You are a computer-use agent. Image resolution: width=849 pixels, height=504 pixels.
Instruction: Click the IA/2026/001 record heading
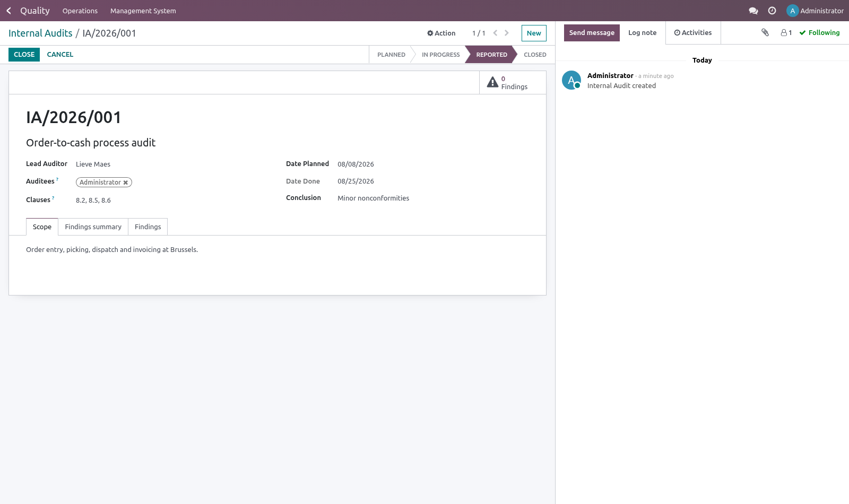pyautogui.click(x=74, y=117)
